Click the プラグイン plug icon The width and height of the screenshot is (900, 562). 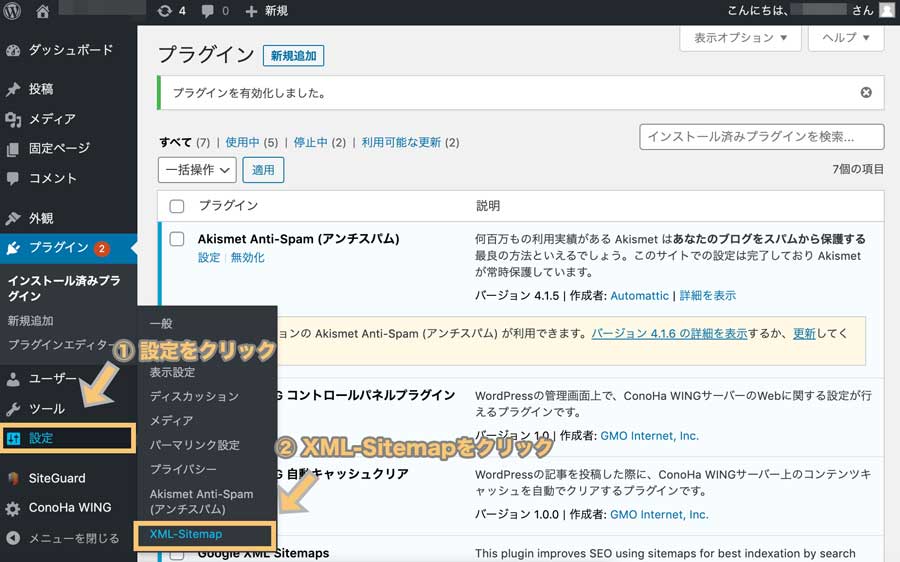pos(13,248)
